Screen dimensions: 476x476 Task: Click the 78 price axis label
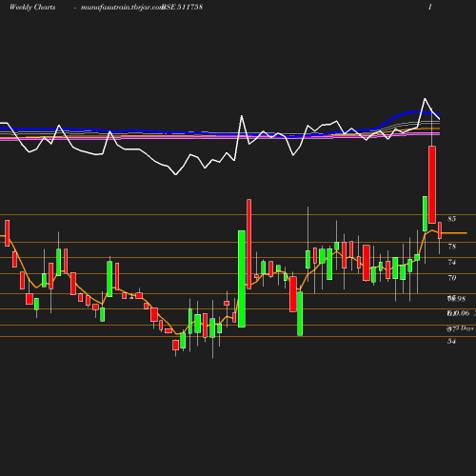pos(452,247)
